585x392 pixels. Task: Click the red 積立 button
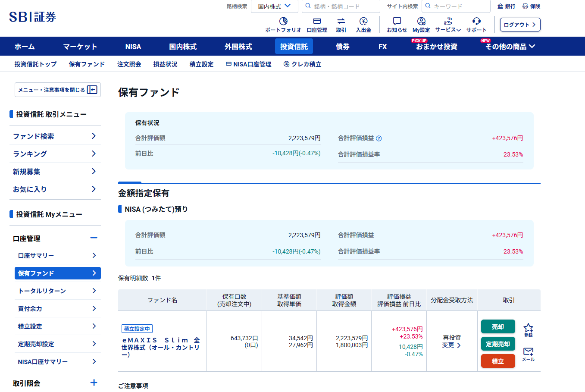point(498,361)
